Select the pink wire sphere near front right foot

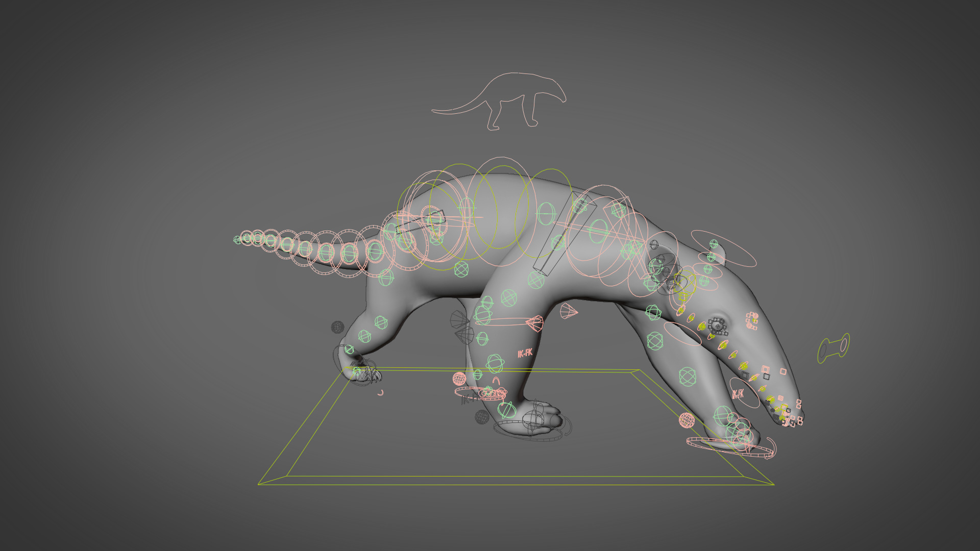[687, 420]
